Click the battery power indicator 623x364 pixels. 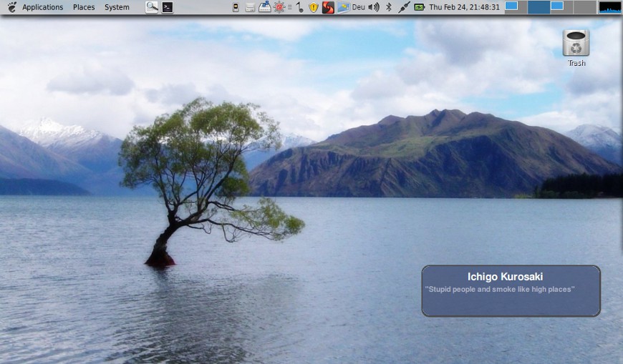pyautogui.click(x=419, y=7)
